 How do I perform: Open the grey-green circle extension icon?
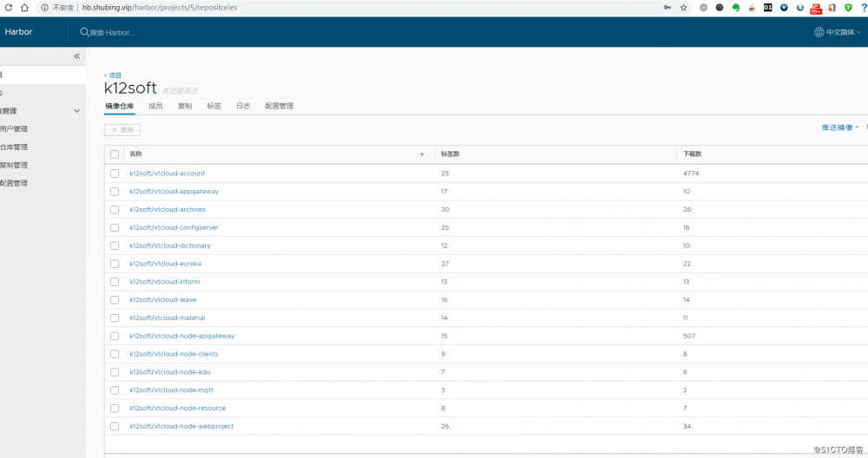(704, 8)
